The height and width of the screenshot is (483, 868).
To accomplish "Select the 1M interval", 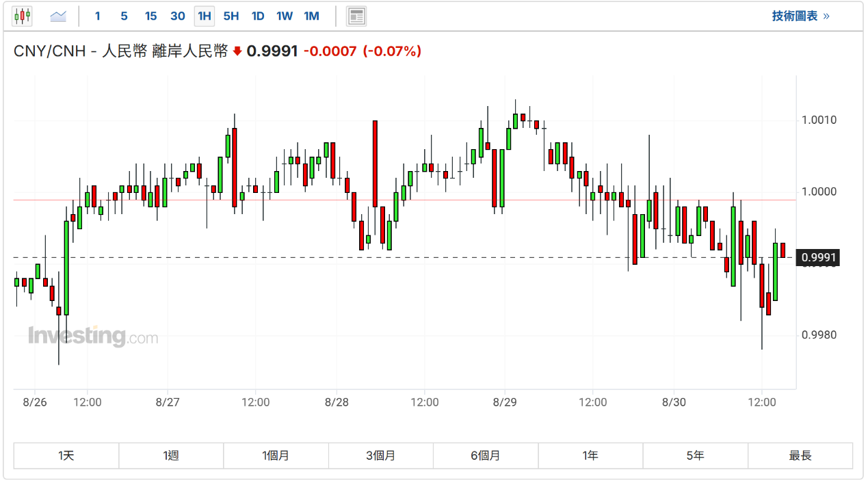I will coord(311,16).
